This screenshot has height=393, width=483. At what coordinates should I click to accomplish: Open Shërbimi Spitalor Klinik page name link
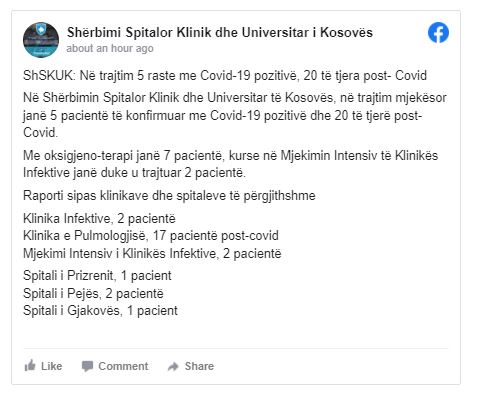[220, 32]
